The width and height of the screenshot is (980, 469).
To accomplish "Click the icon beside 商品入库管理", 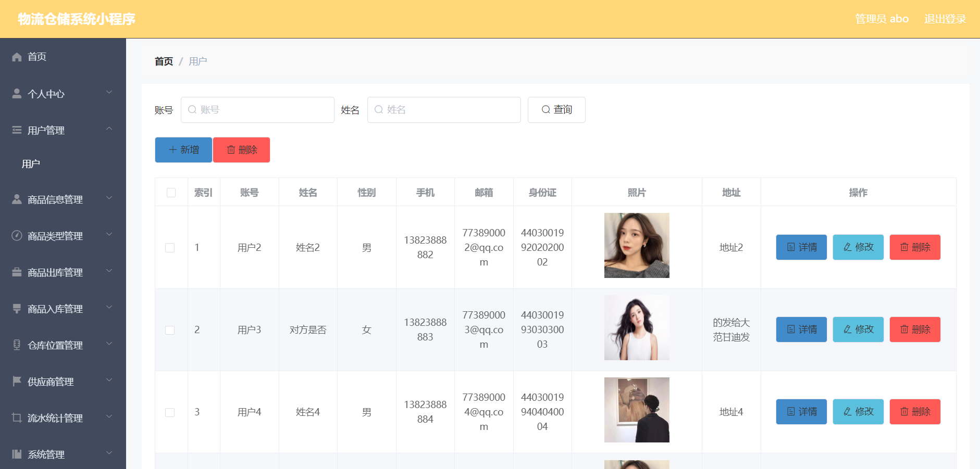I will coord(17,308).
